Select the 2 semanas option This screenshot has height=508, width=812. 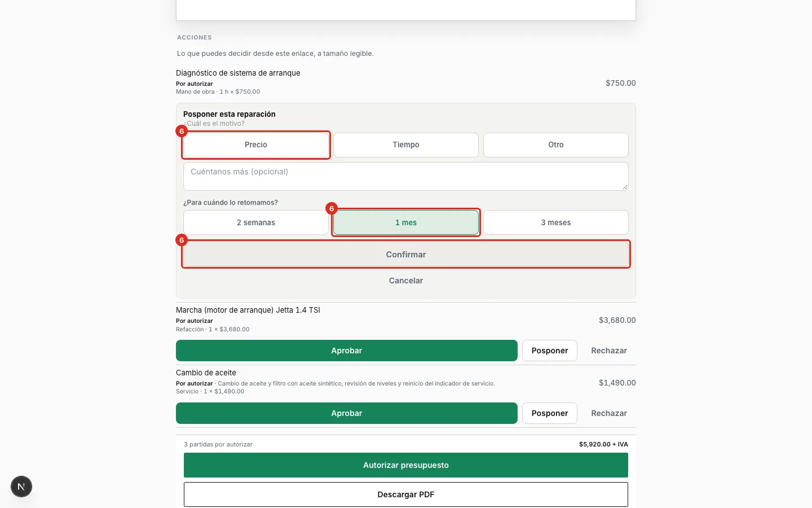coord(256,222)
